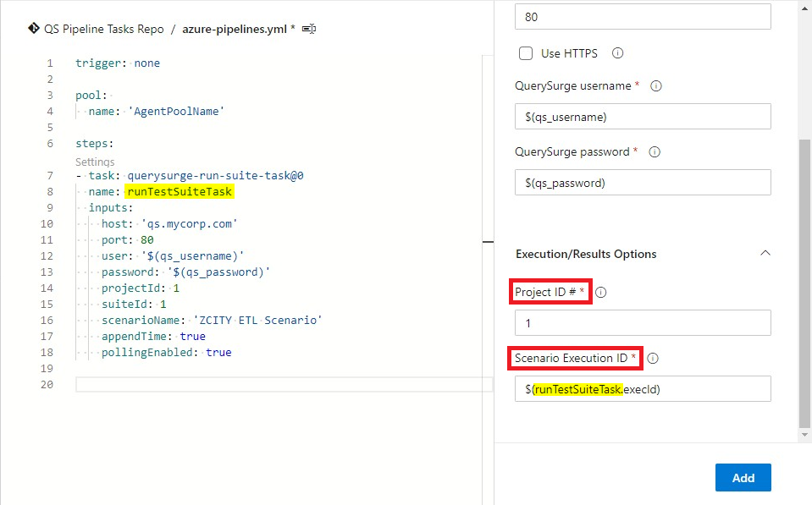Click the repository git icon
This screenshot has height=505, width=812.
[x=34, y=29]
